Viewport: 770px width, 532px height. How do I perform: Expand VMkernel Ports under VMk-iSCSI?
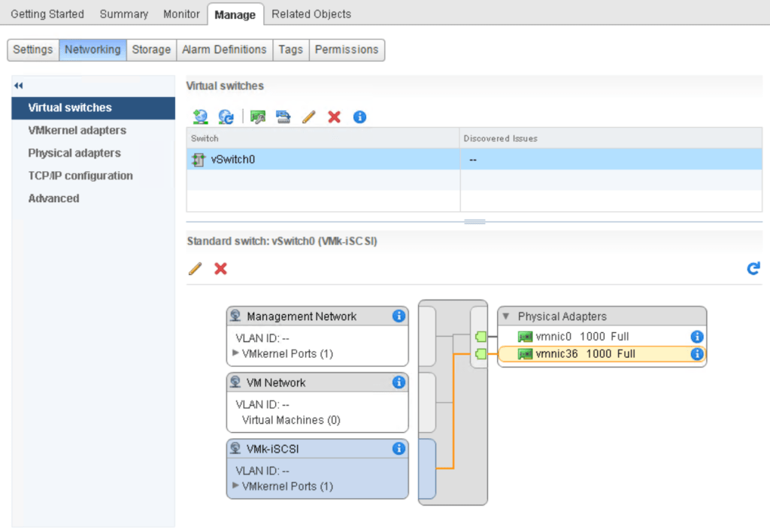coord(235,485)
